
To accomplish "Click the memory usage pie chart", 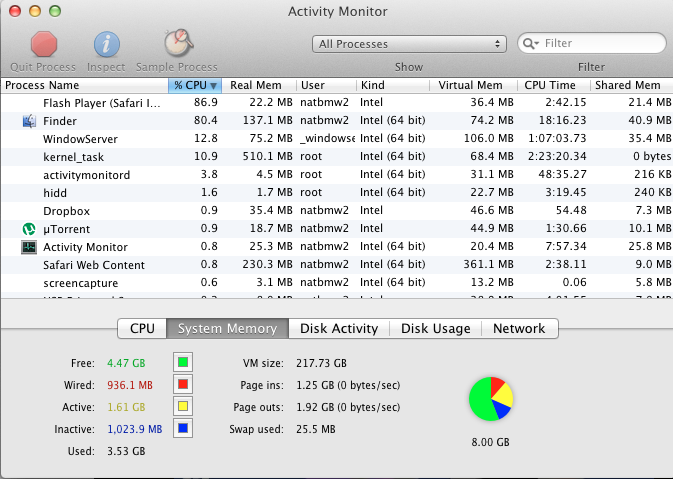I will click(x=491, y=399).
